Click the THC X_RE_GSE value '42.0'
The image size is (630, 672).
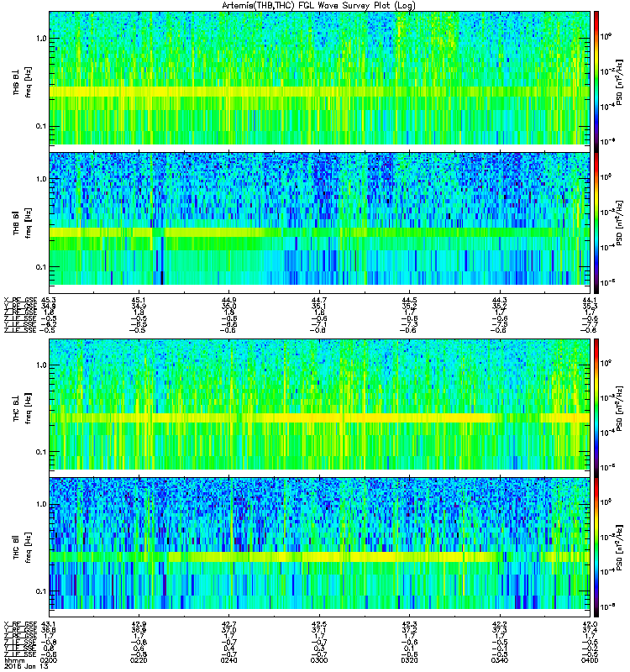point(590,624)
